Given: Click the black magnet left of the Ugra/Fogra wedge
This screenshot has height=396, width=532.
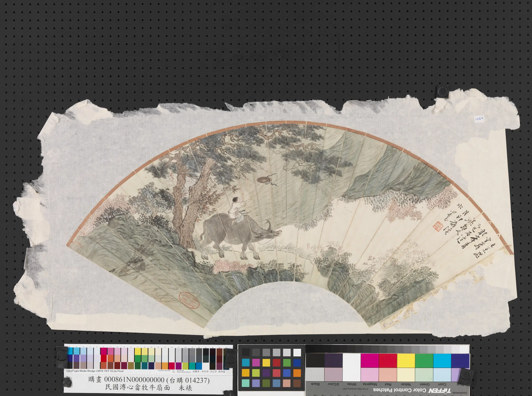Looking at the screenshot, I should click(x=62, y=357).
